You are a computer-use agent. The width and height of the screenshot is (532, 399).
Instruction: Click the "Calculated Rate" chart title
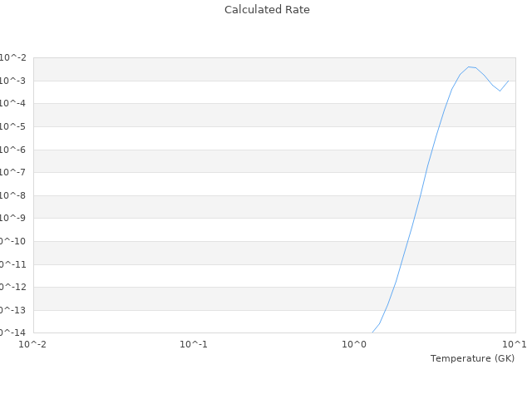pyautogui.click(x=266, y=10)
